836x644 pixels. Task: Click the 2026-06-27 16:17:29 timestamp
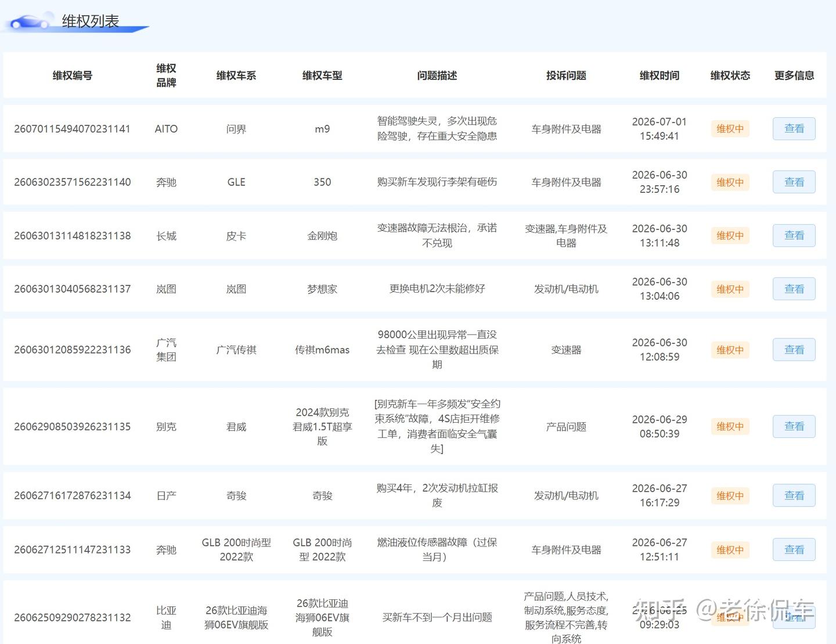[x=660, y=496]
